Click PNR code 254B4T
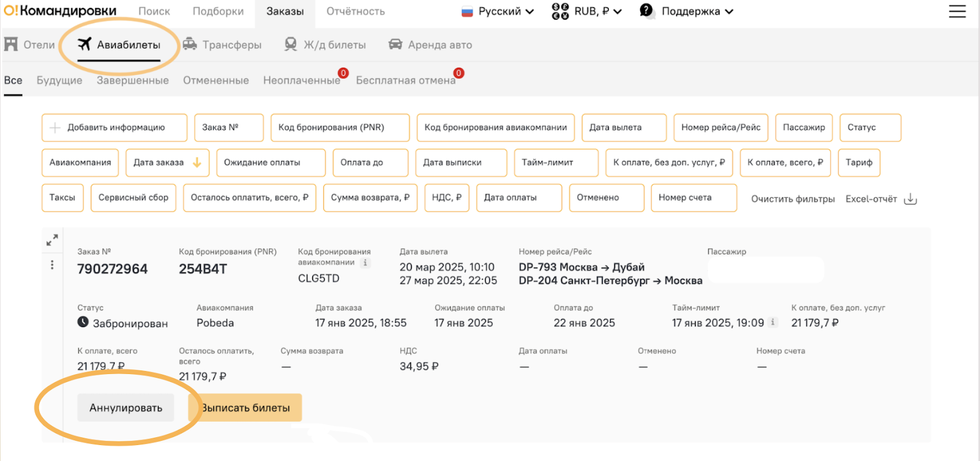This screenshot has height=461, width=980. pos(203,269)
